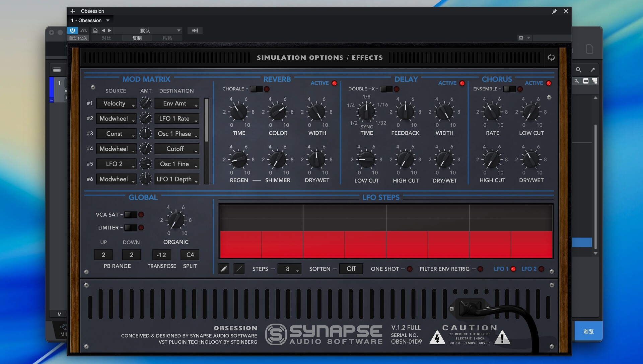Toggle the Reverb ACTIVE red LED
643x364 pixels.
(334, 83)
